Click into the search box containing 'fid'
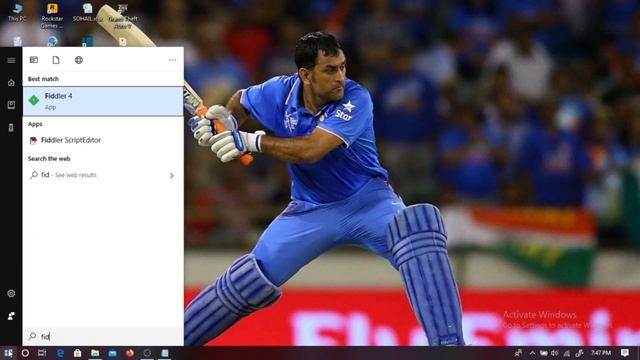The width and height of the screenshot is (640, 360). (103, 336)
